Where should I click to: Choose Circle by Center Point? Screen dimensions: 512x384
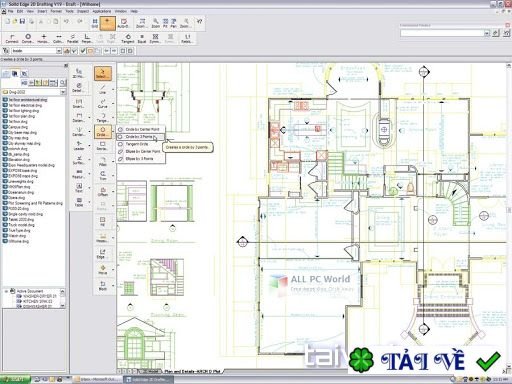tap(140, 129)
